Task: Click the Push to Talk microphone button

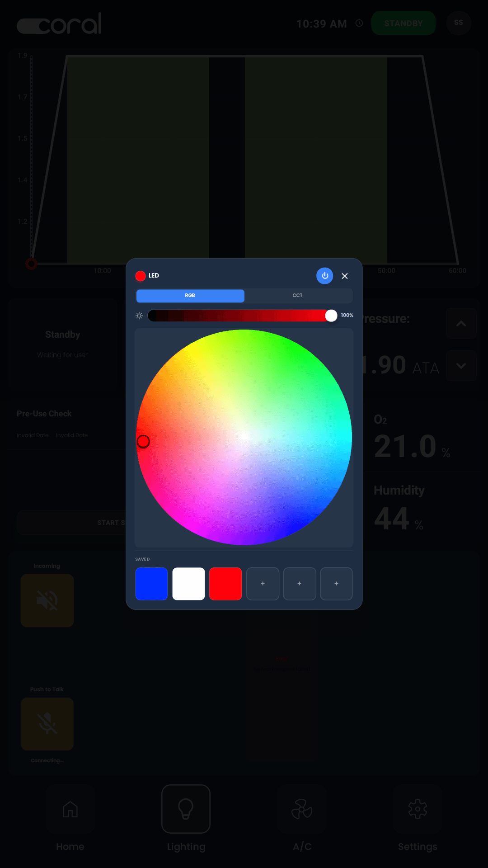Action: point(47,724)
